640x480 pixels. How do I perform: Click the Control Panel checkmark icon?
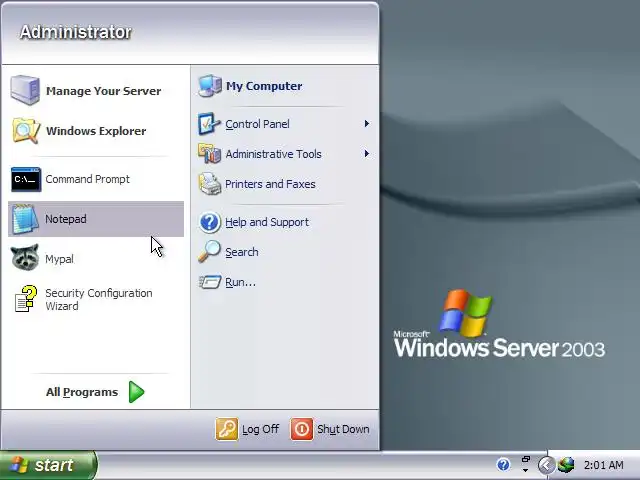(x=209, y=123)
